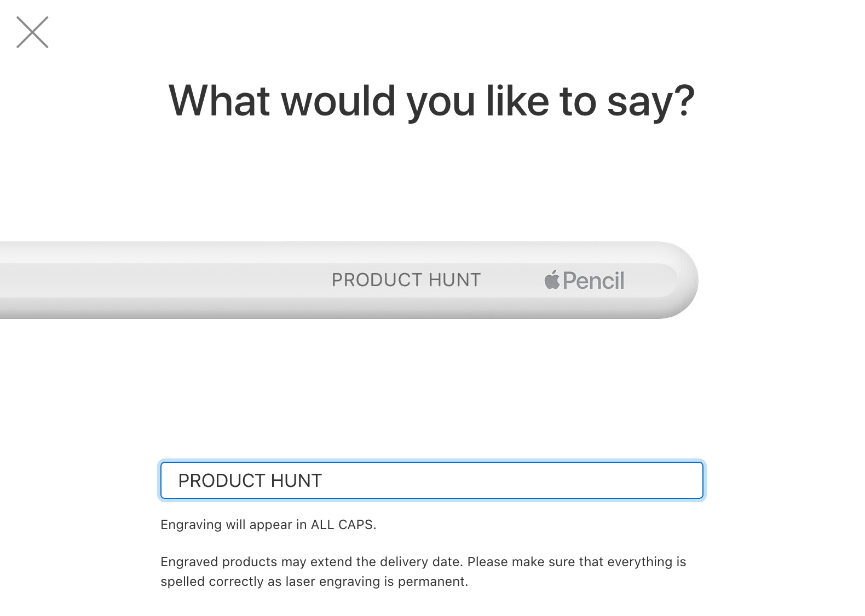Viewport: 865px width, 616px height.
Task: Click the end of the typed engraving text
Action: coord(323,480)
